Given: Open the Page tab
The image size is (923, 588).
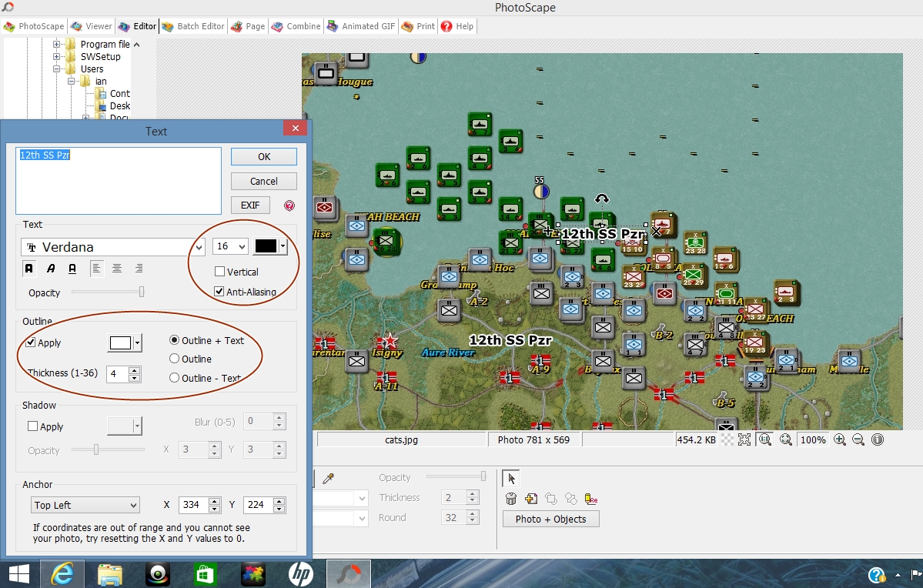Looking at the screenshot, I should pos(249,26).
